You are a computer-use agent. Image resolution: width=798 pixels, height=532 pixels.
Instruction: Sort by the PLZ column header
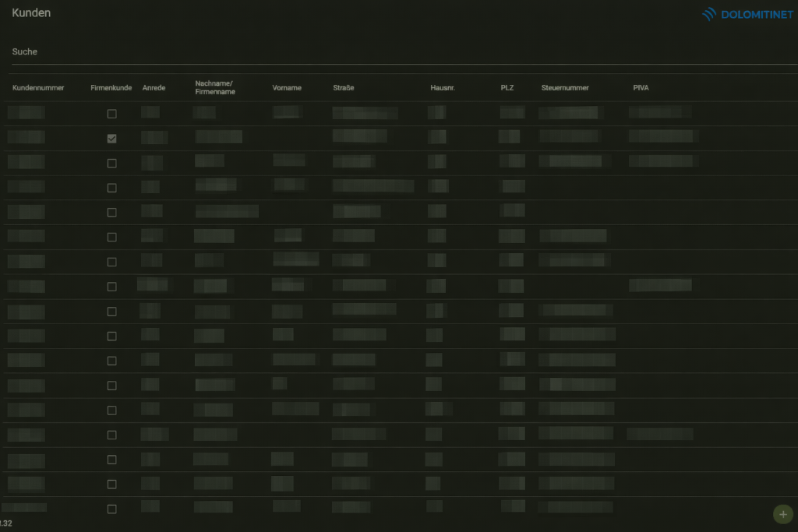(x=507, y=88)
